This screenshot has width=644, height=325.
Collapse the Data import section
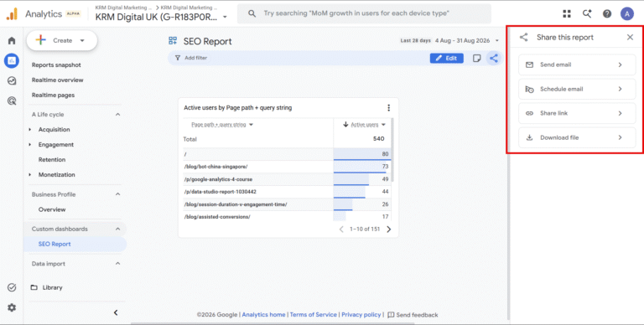click(117, 264)
